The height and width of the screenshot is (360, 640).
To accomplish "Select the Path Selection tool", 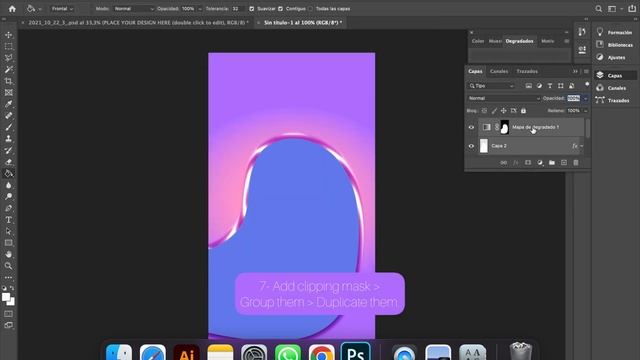I will 9,231.
